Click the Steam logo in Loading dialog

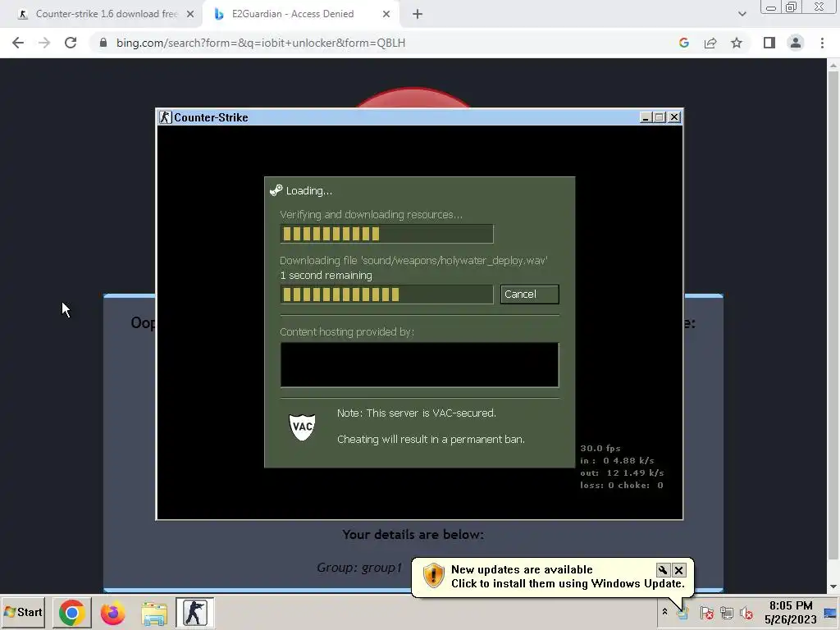(x=276, y=190)
